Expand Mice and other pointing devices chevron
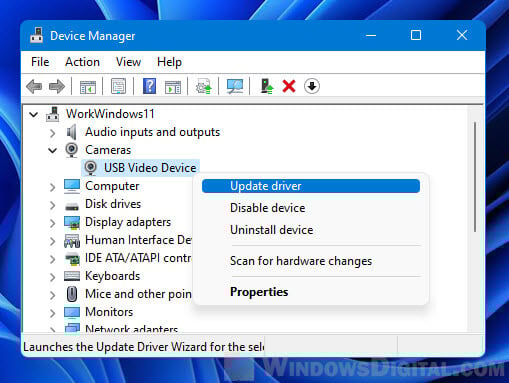This screenshot has width=509, height=383. pyautogui.click(x=52, y=295)
